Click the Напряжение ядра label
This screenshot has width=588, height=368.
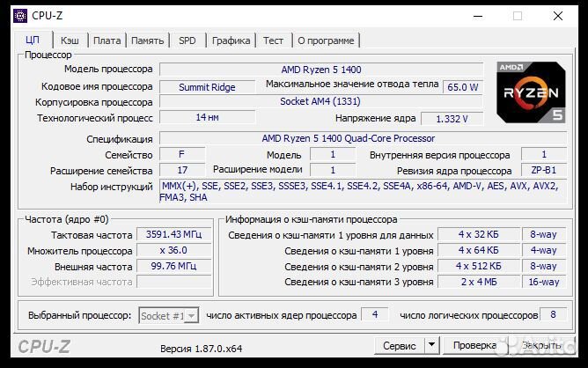tap(375, 119)
